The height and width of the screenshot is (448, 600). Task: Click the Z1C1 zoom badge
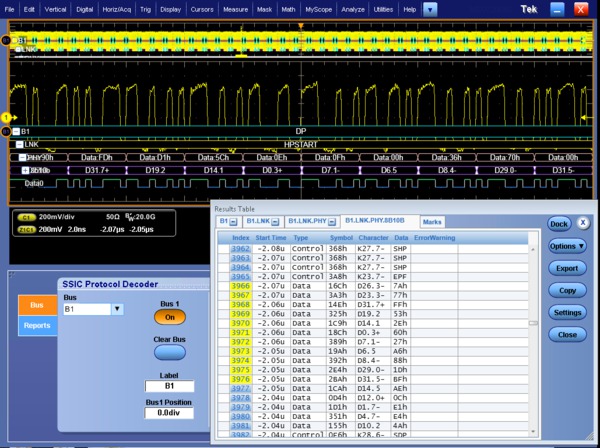[x=26, y=230]
